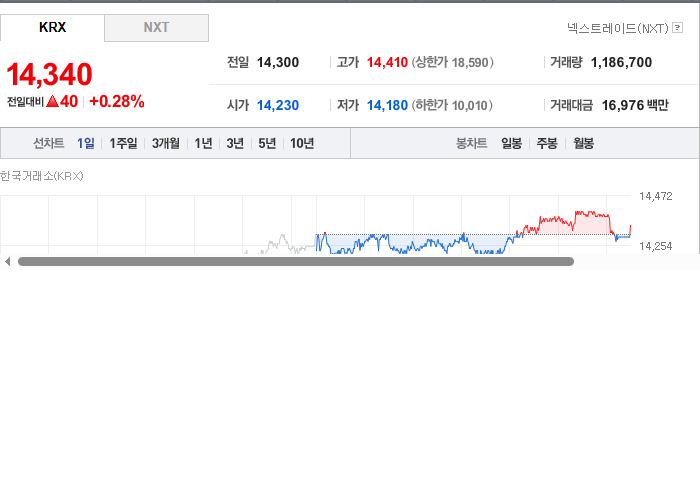This screenshot has width=700, height=490.
Task: Click the previous close value 14,300
Action: click(x=278, y=62)
